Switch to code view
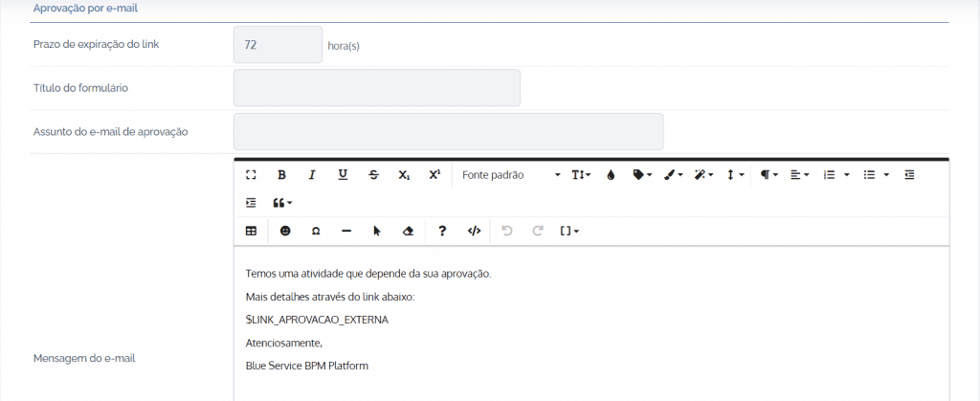980x401 pixels. click(x=475, y=231)
